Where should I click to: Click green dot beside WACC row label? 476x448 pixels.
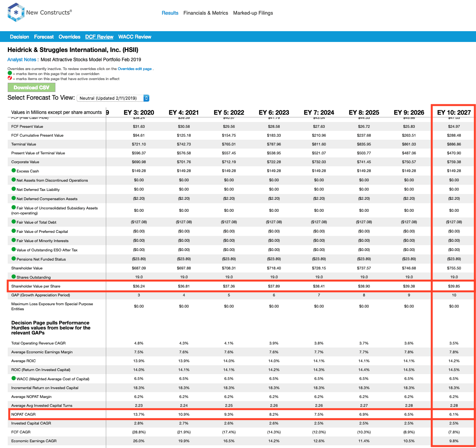click(13, 378)
